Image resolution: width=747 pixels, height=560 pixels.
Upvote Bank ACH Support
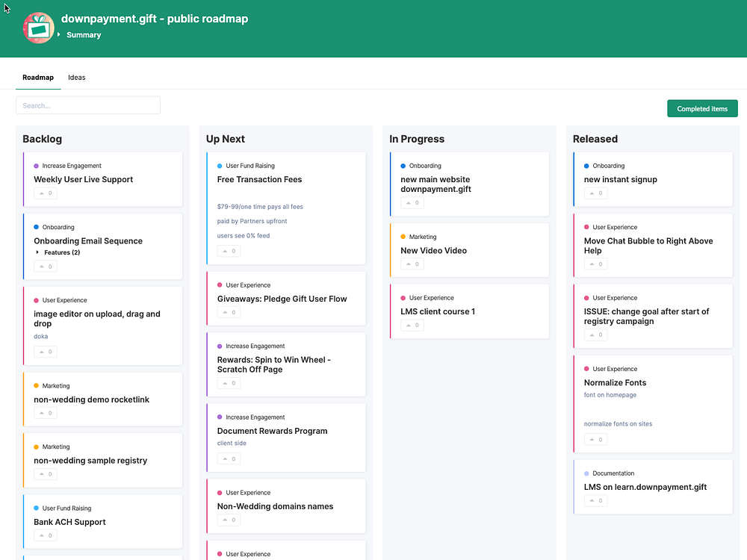pyautogui.click(x=46, y=535)
